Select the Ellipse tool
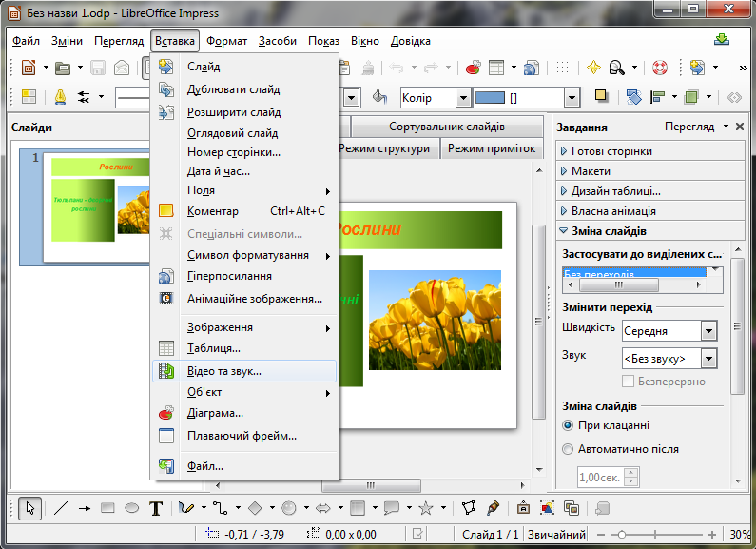The image size is (756, 549). click(x=131, y=508)
